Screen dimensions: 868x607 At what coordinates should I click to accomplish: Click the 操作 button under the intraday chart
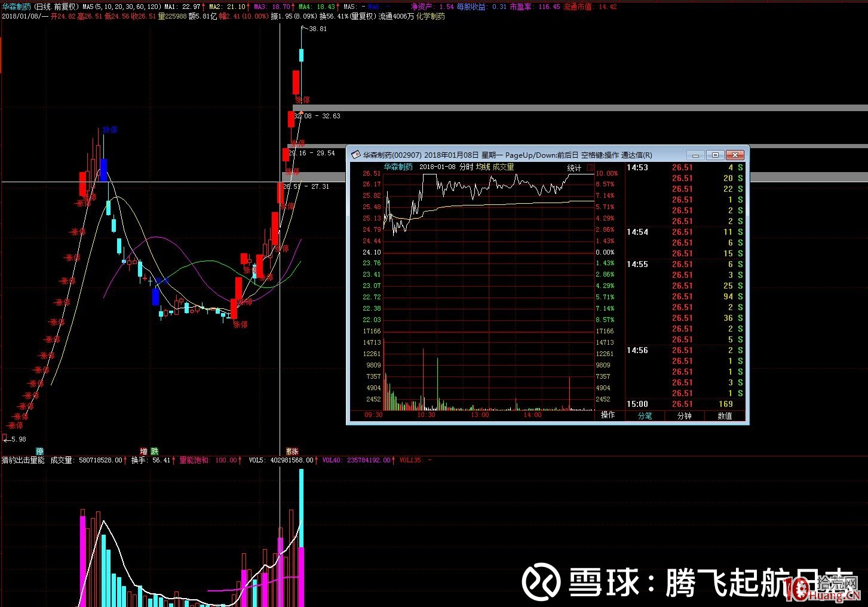click(608, 415)
